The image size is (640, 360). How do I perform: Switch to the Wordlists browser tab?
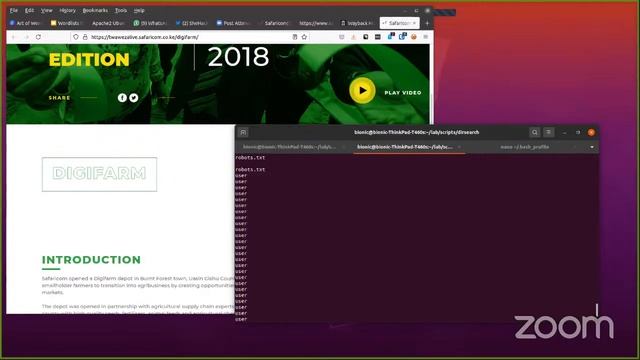(67, 23)
